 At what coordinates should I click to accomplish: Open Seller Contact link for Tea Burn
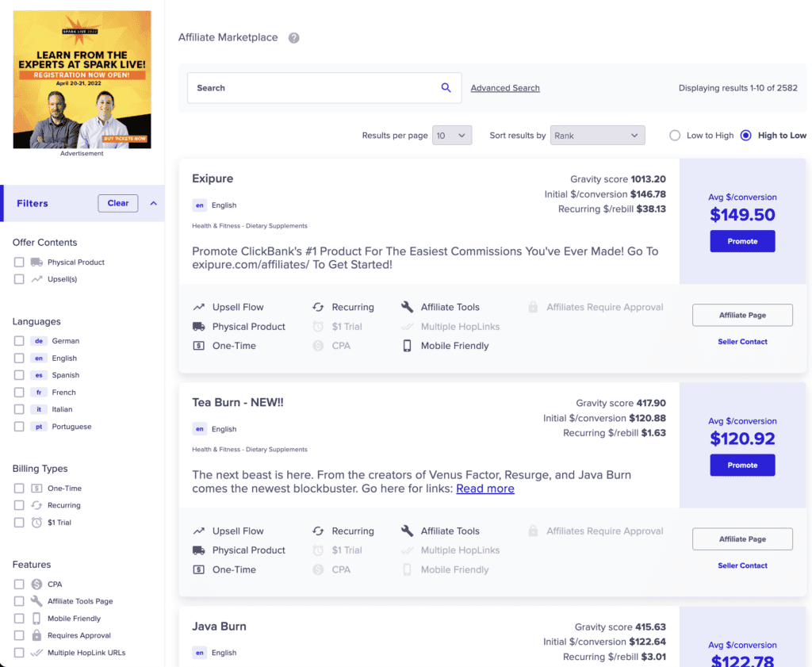click(742, 565)
